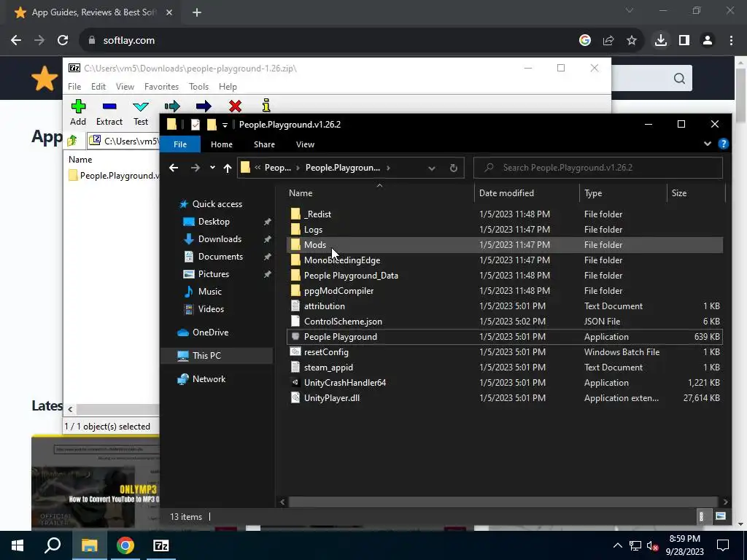Click the up-folder icon in 7-Zip address bar
Viewport: 747px width, 560px height.
(x=72, y=141)
